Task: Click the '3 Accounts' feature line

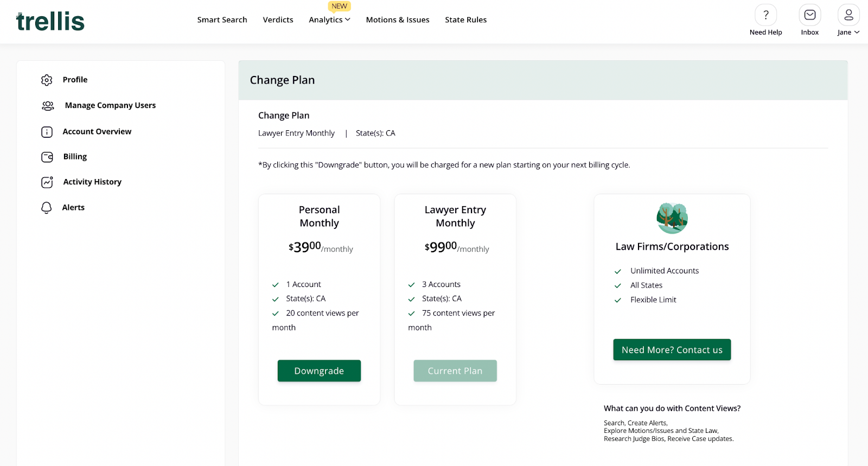Action: [x=441, y=284]
